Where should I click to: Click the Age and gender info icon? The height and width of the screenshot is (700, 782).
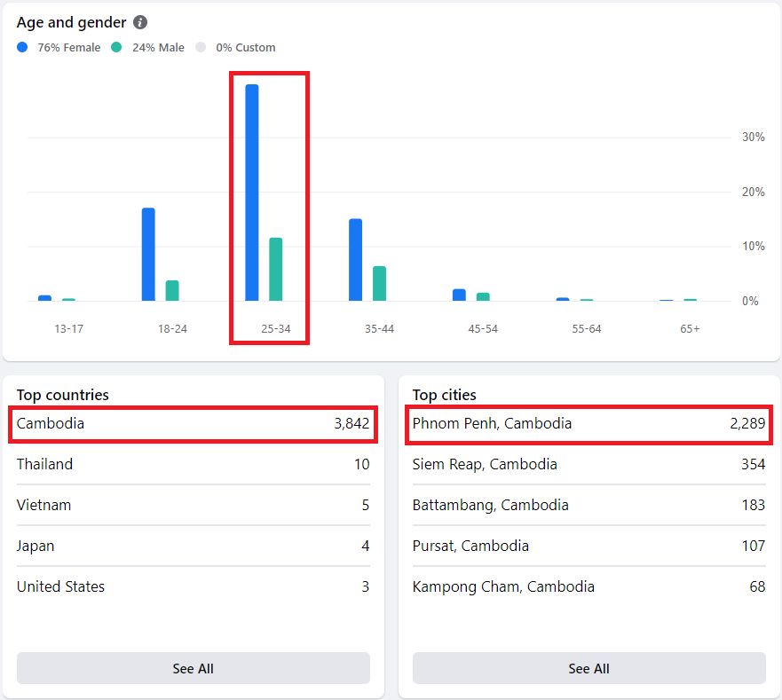point(140,22)
